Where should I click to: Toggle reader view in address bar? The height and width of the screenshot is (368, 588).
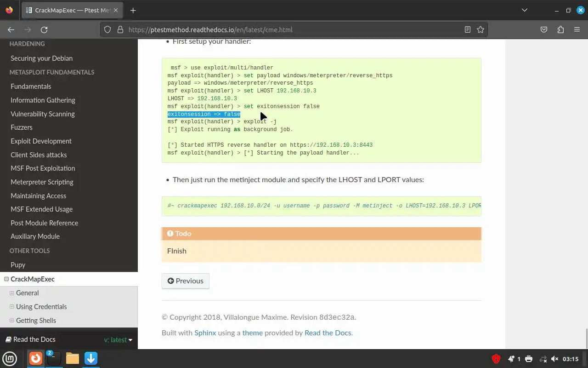(468, 29)
